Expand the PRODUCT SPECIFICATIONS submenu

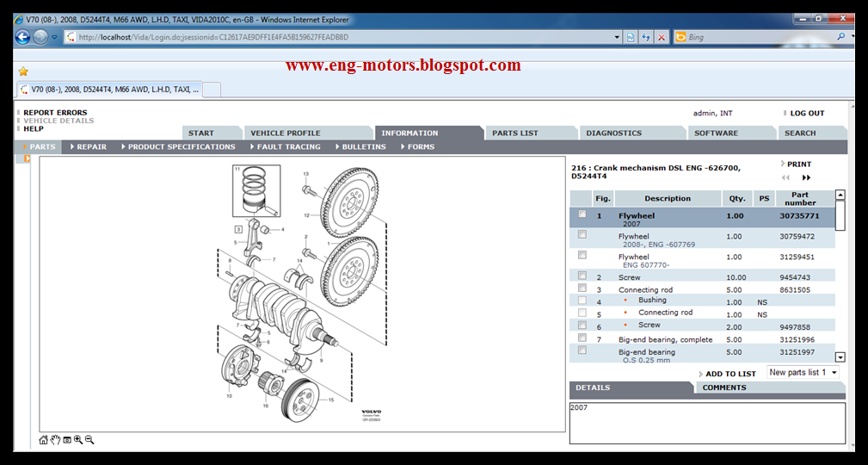pos(178,147)
